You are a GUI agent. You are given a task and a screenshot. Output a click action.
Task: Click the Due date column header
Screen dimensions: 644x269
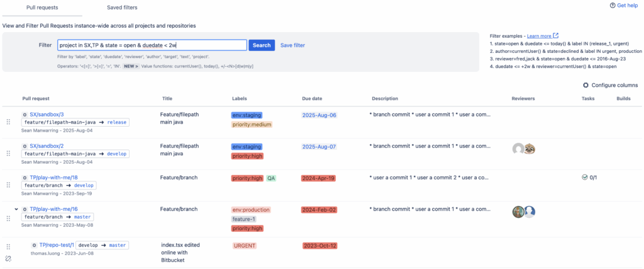coord(313,99)
